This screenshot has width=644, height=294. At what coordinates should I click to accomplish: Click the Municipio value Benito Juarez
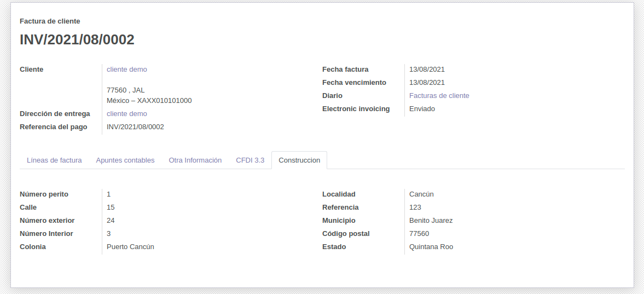point(431,221)
